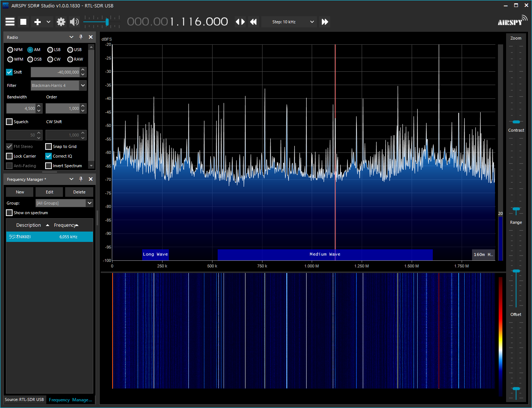Click the New frequency button
Image resolution: width=532 pixels, height=408 pixels.
click(x=20, y=192)
